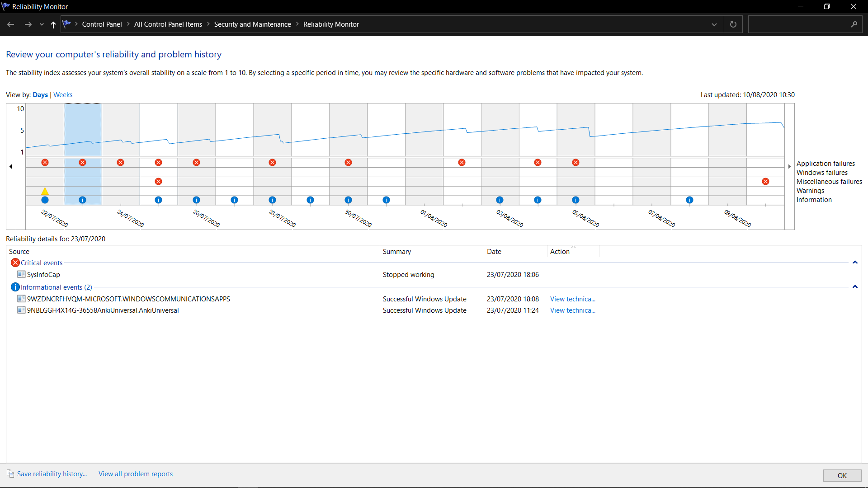Select miscellaneous failure icon for 25/07/2020

click(x=158, y=182)
